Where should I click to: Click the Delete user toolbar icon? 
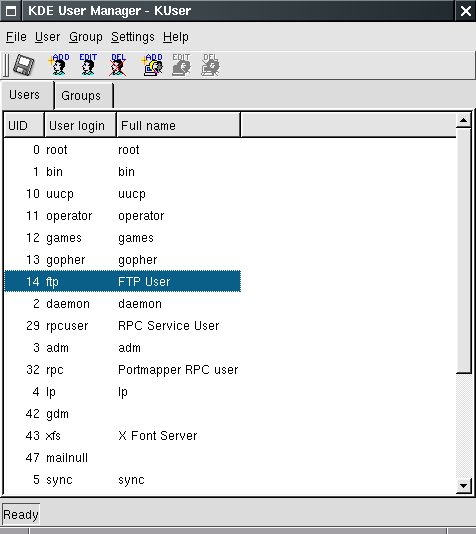118,64
